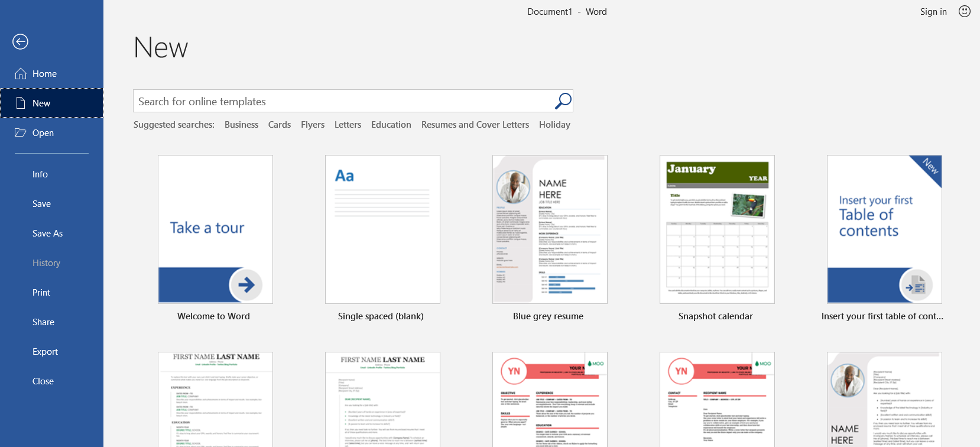The width and height of the screenshot is (980, 447).
Task: Click the back arrow circle icon
Action: click(x=20, y=41)
